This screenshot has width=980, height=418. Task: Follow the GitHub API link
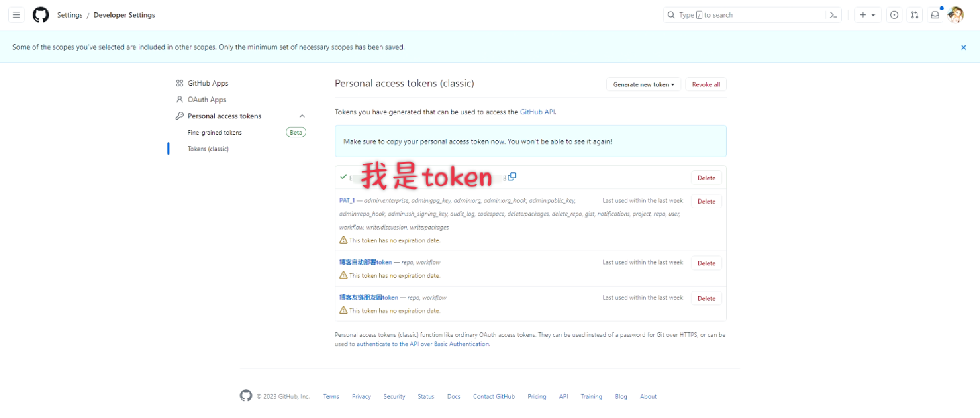537,112
